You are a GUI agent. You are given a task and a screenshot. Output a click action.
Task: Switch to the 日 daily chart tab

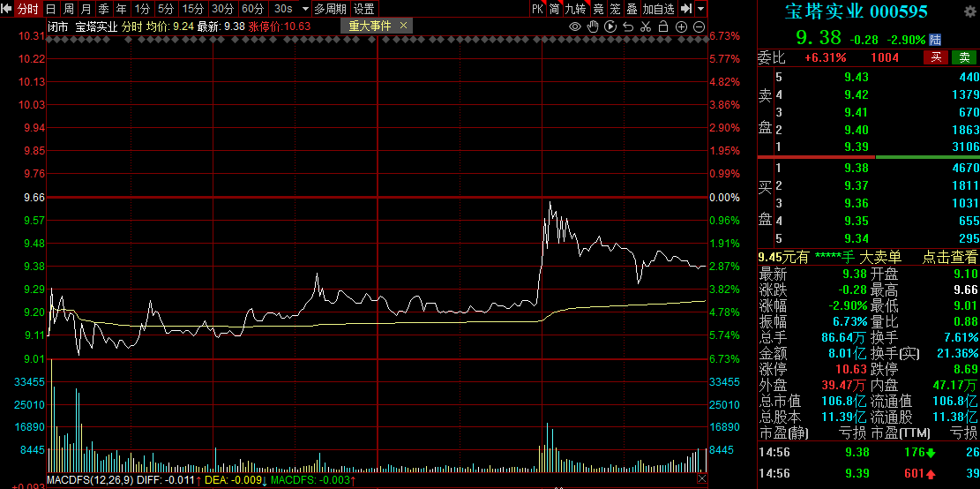[50, 9]
